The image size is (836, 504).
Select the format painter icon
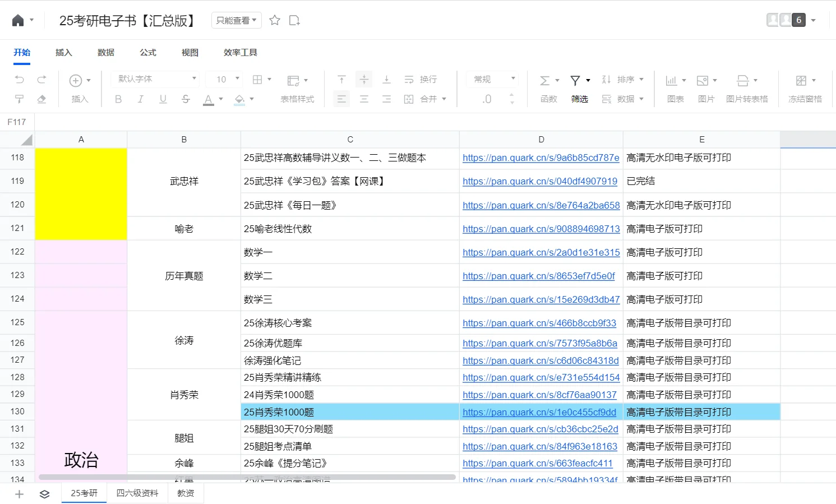click(x=20, y=99)
